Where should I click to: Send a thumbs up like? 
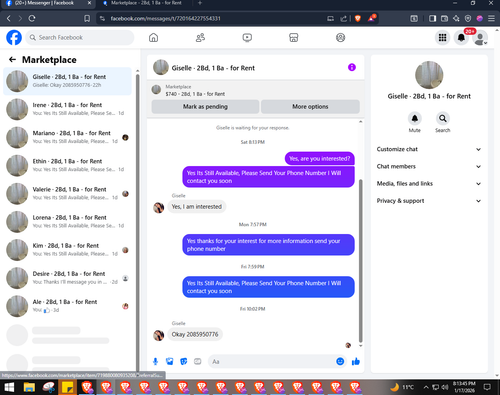pyautogui.click(x=356, y=361)
